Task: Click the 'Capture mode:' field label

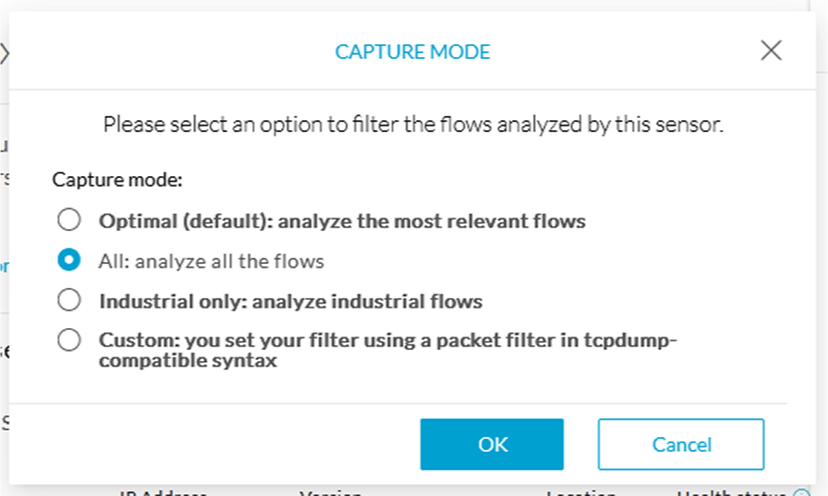Action: pyautogui.click(x=117, y=180)
